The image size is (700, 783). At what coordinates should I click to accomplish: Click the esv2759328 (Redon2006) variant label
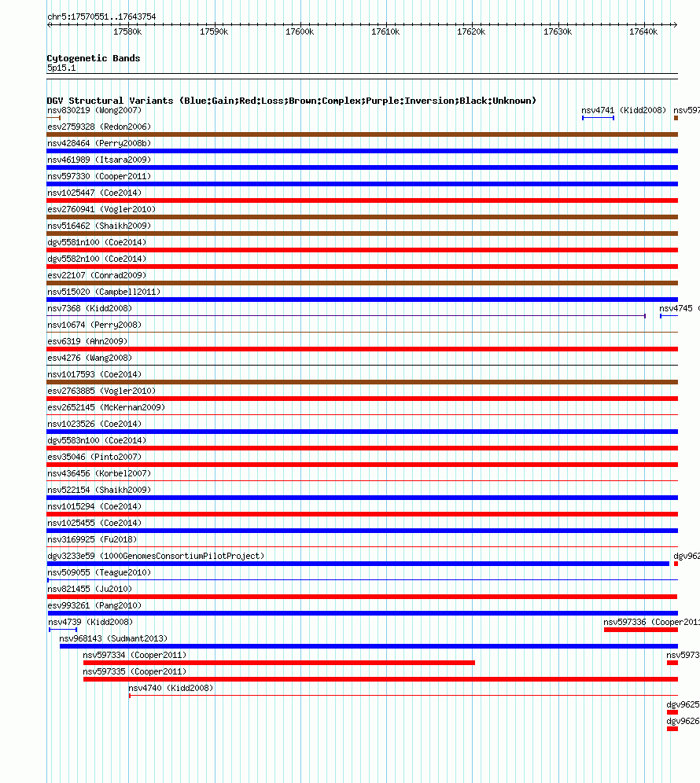click(99, 127)
